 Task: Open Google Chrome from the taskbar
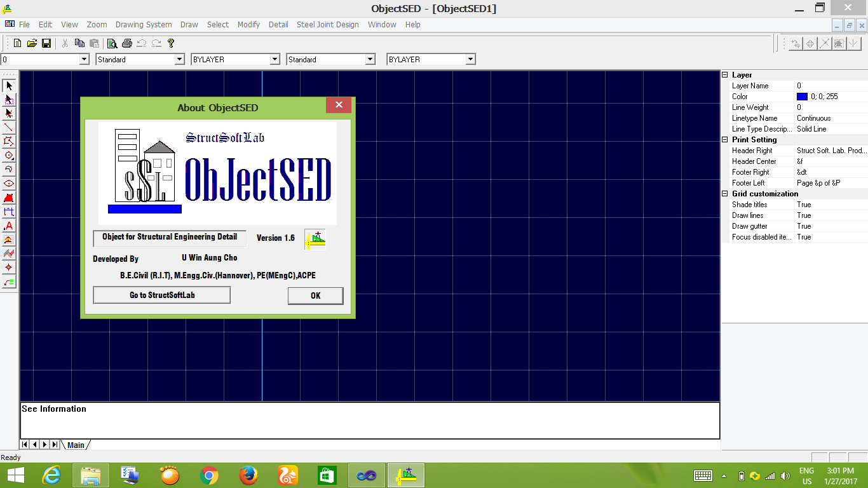point(209,475)
